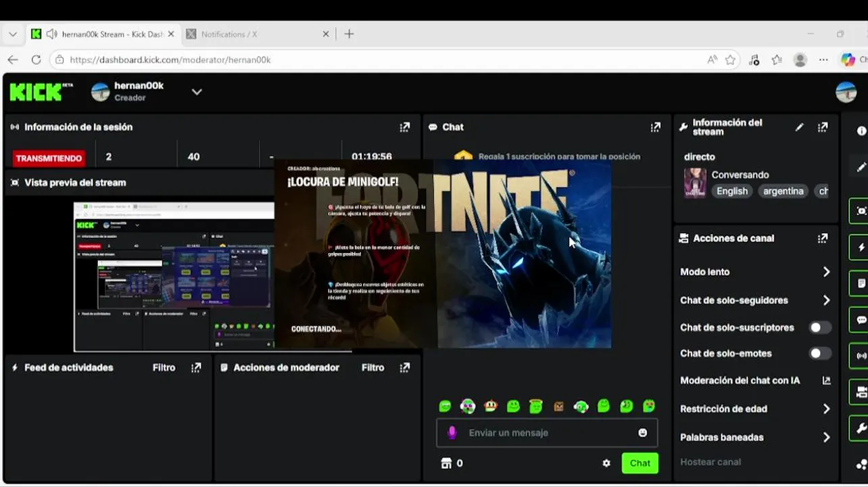The height and width of the screenshot is (487, 868).
Task: Open a new browser tab
Action: click(349, 34)
